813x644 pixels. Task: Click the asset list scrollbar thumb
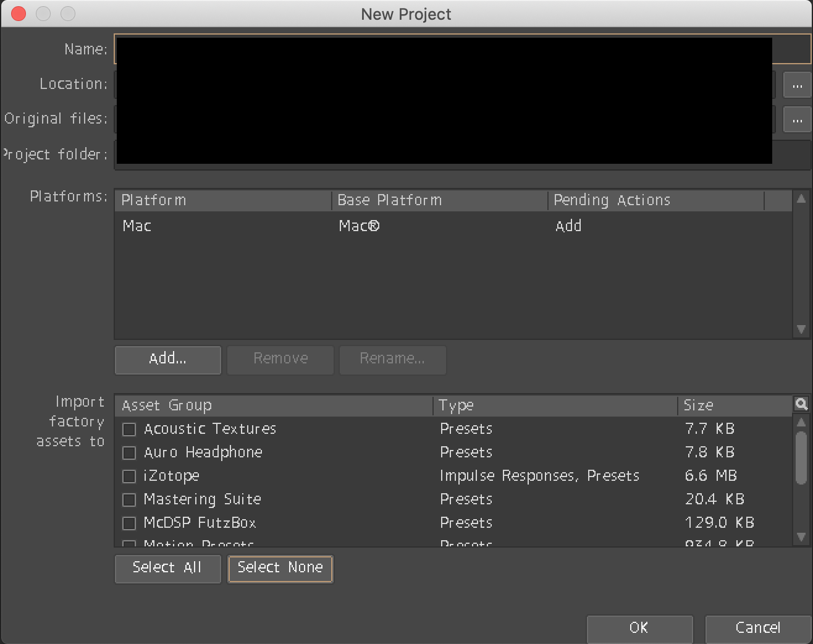click(801, 458)
